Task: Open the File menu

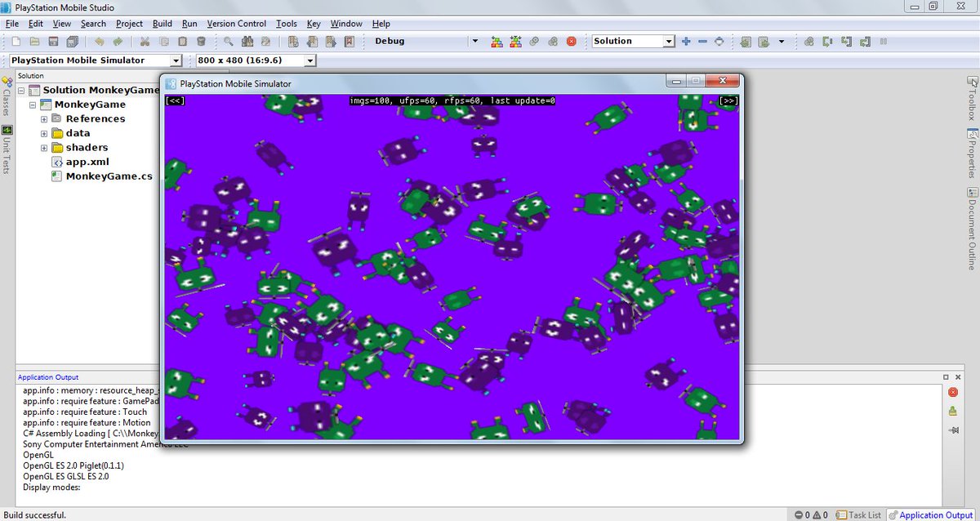Action: (x=12, y=24)
